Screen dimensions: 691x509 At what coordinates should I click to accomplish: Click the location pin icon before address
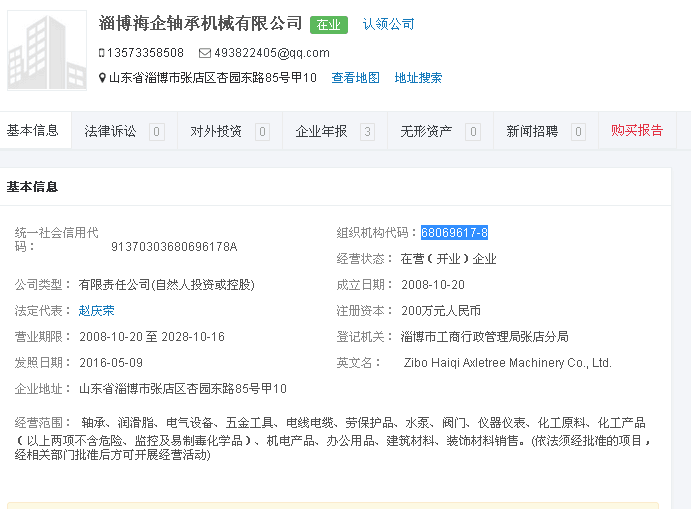[x=102, y=78]
